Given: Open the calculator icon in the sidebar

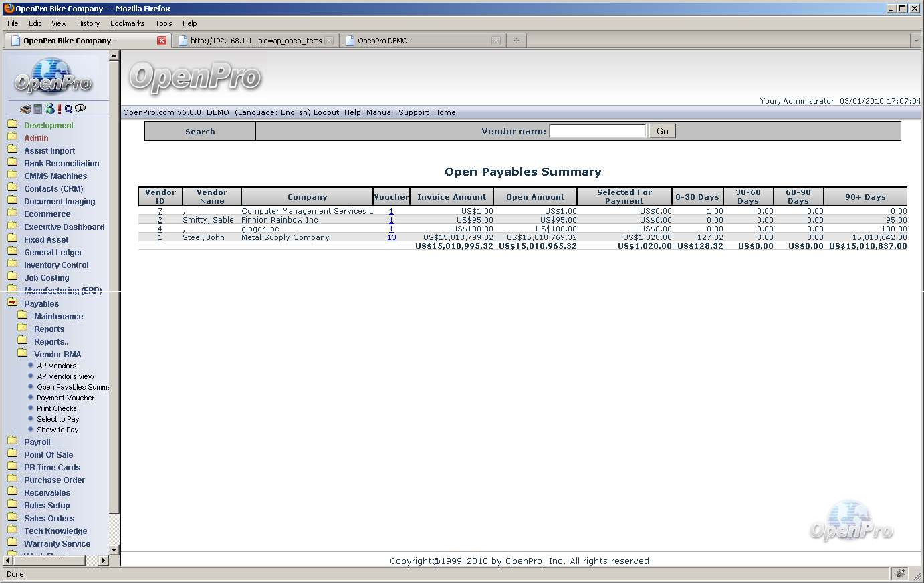Looking at the screenshot, I should (38, 108).
